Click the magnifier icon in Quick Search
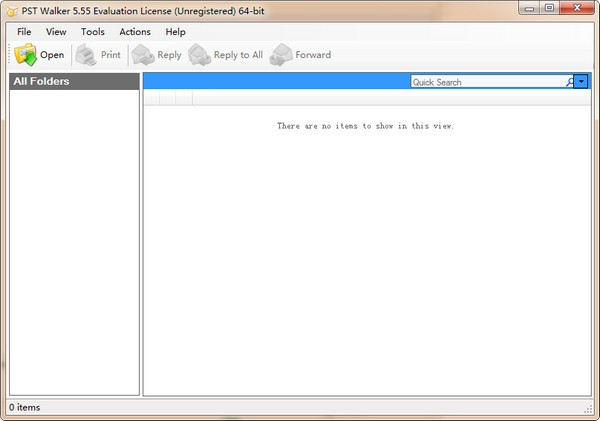The height and width of the screenshot is (421, 600). (569, 82)
